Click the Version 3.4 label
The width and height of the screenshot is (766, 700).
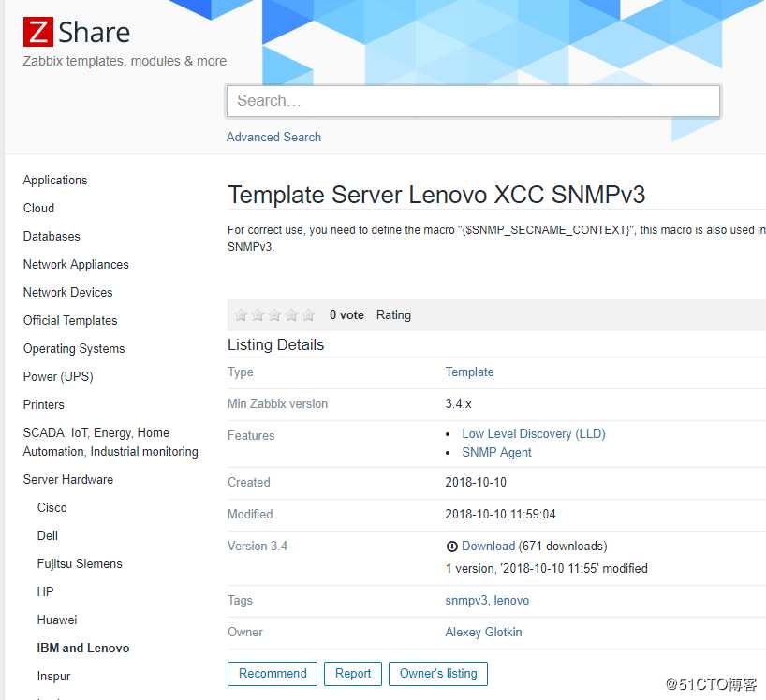coord(258,546)
